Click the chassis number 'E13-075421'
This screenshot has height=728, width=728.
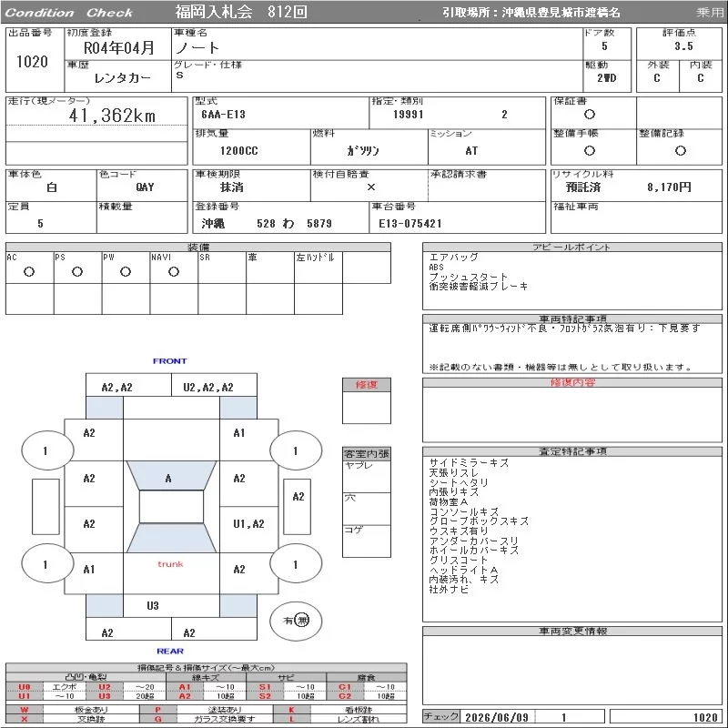[410, 224]
